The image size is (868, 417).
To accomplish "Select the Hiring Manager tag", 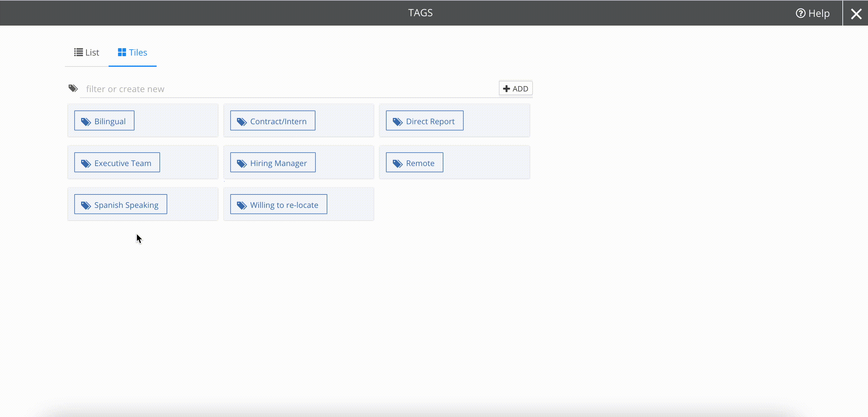I will pyautogui.click(x=273, y=163).
